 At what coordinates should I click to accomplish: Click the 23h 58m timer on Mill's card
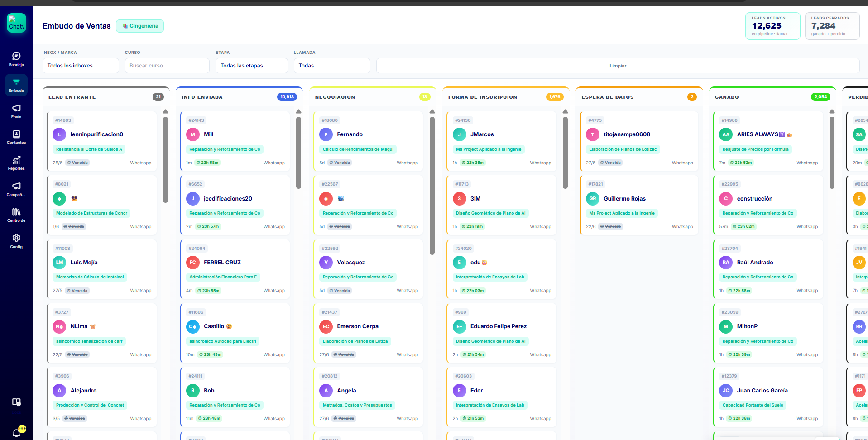coord(208,163)
